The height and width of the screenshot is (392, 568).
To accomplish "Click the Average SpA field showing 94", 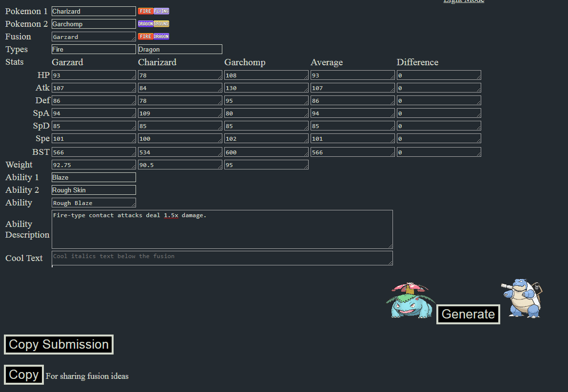I will pyautogui.click(x=353, y=113).
